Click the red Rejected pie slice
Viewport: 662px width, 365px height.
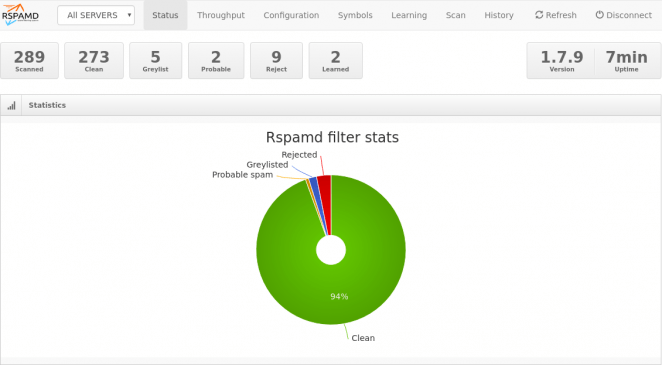coord(325,186)
